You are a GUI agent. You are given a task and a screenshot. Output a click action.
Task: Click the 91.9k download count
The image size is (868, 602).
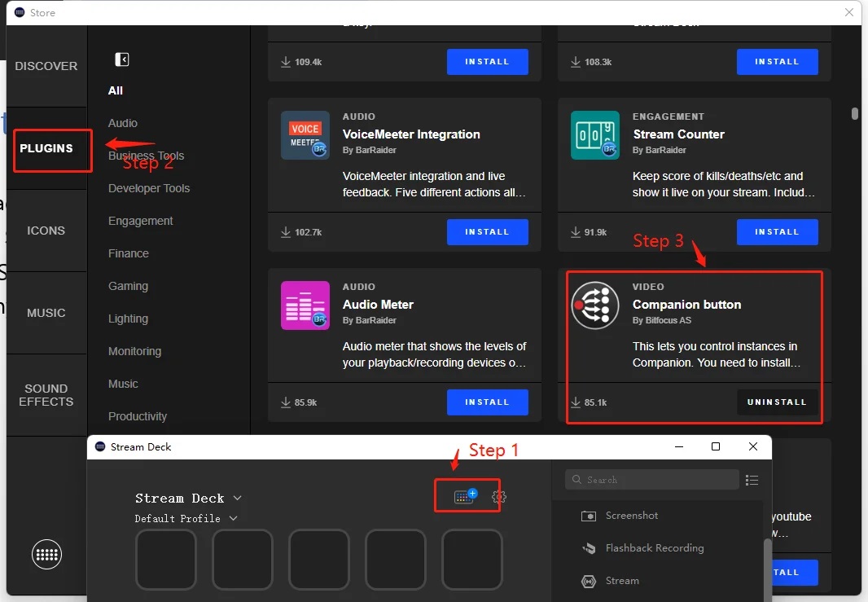(x=596, y=232)
